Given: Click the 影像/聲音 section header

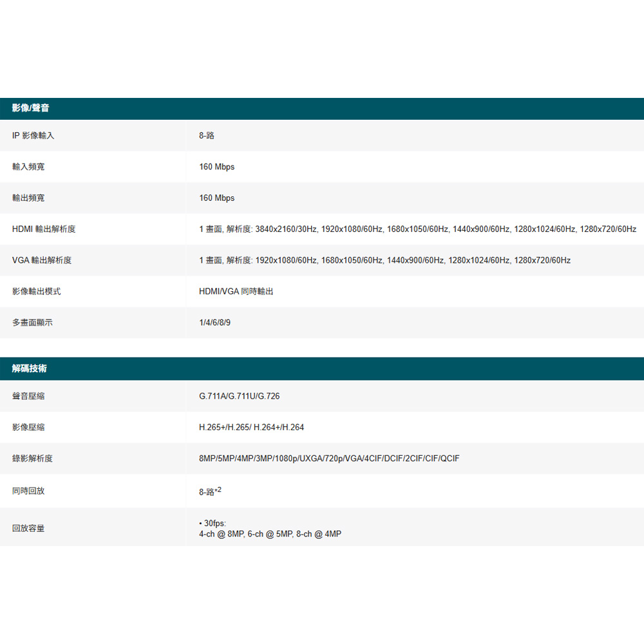Looking at the screenshot, I should pos(30,108).
